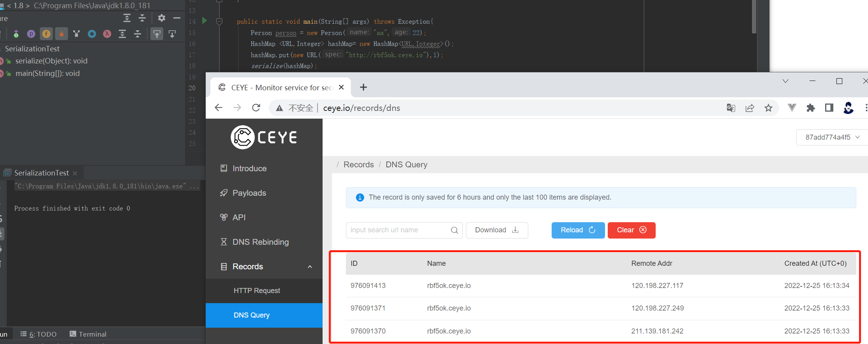
Task: Collapse the Records sidebar section
Action: [310, 267]
